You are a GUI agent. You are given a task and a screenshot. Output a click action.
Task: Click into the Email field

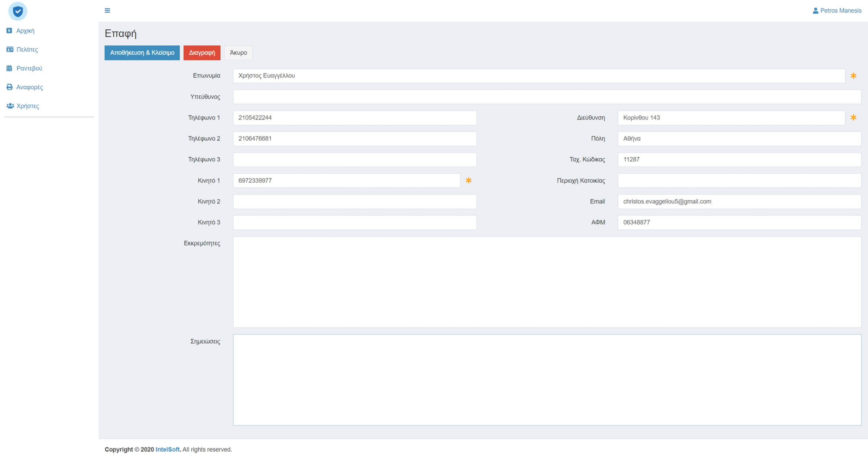[x=739, y=202]
